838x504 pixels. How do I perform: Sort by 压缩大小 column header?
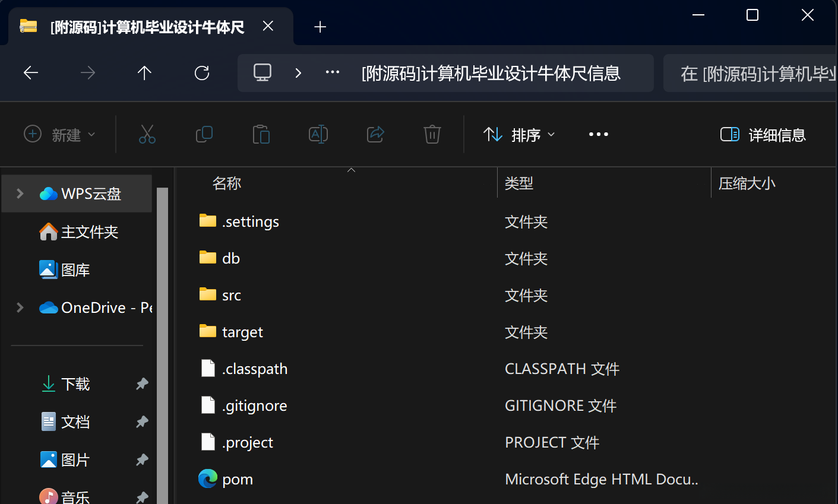[x=747, y=183]
